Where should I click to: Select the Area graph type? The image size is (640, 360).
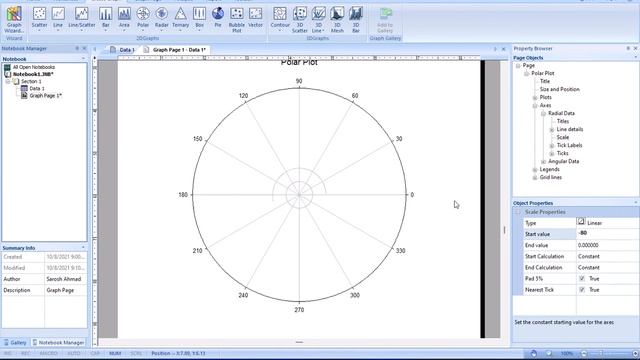124,19
